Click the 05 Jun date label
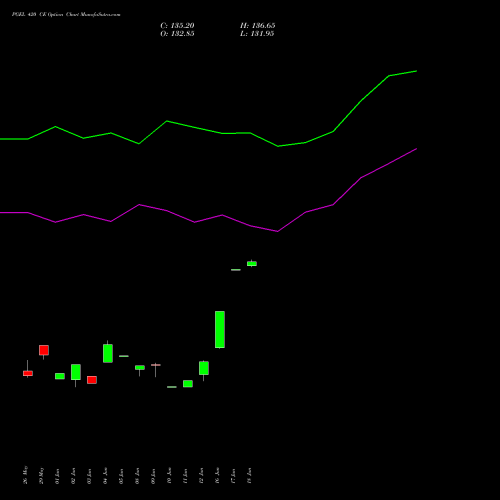Screen dimensions: 500x500 click(122, 476)
